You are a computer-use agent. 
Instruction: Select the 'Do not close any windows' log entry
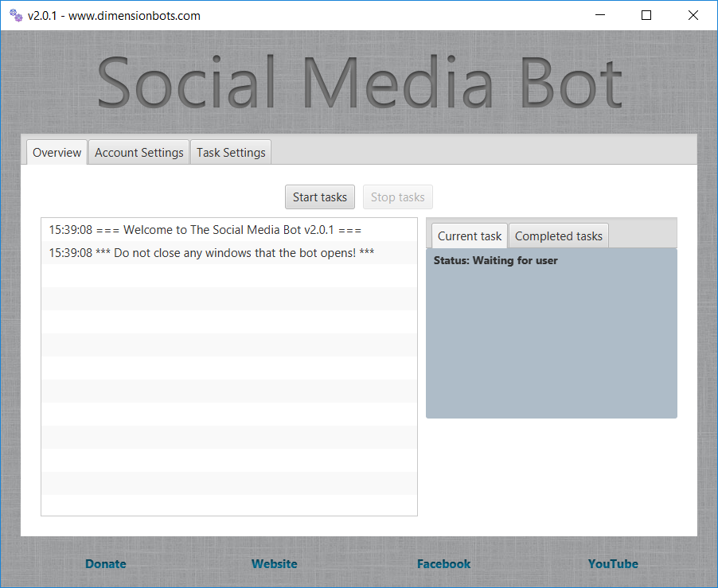click(212, 253)
